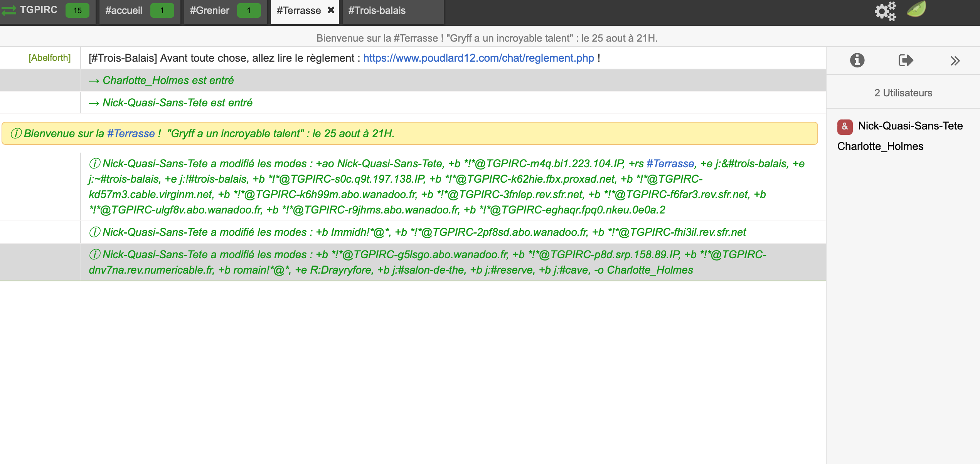This screenshot has height=464, width=980.
Task: Click the red ampersand badge beside Nick-Quasi-Sans-Tete
Action: (845, 126)
